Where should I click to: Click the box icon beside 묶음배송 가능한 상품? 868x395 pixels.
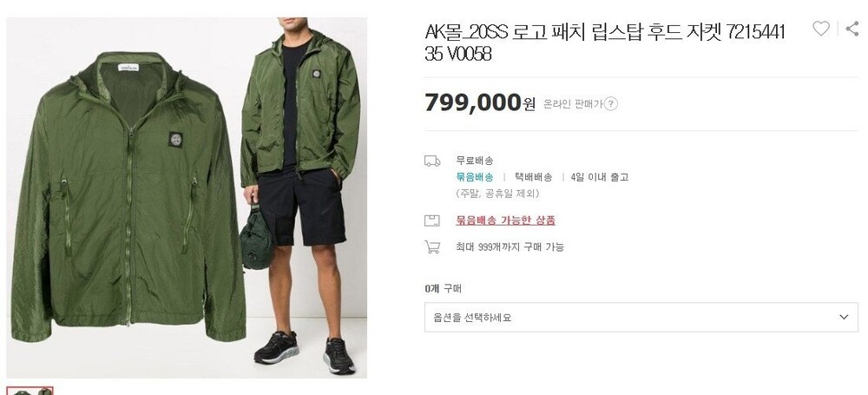pos(432,221)
